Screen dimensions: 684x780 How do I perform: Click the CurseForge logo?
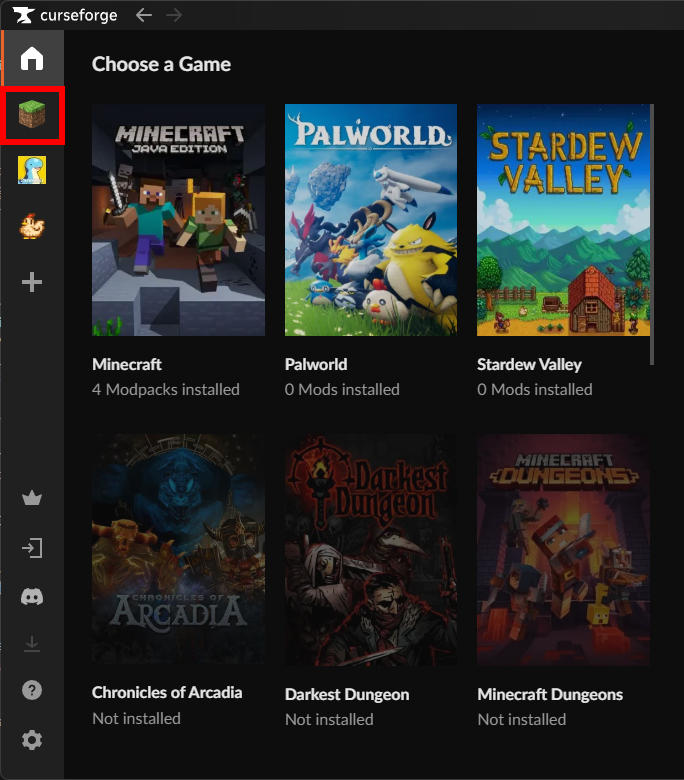click(x=65, y=15)
